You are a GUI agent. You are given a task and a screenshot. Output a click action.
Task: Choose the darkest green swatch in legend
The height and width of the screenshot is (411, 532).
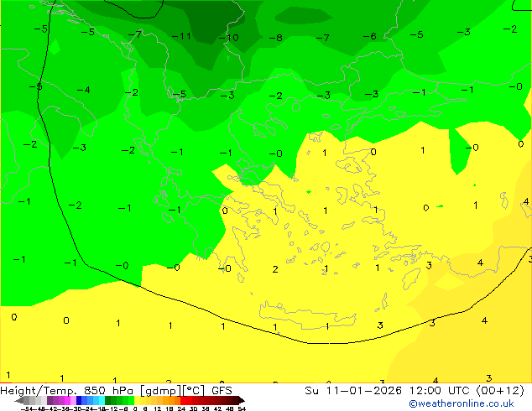coord(108,400)
